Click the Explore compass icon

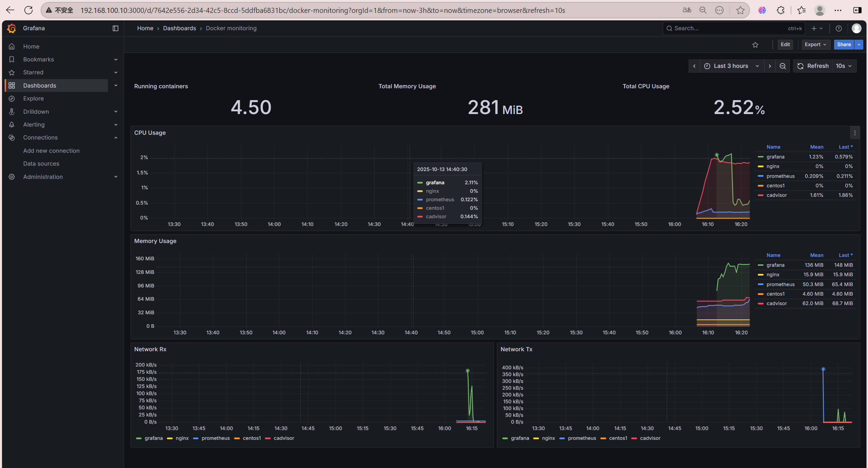(12, 99)
